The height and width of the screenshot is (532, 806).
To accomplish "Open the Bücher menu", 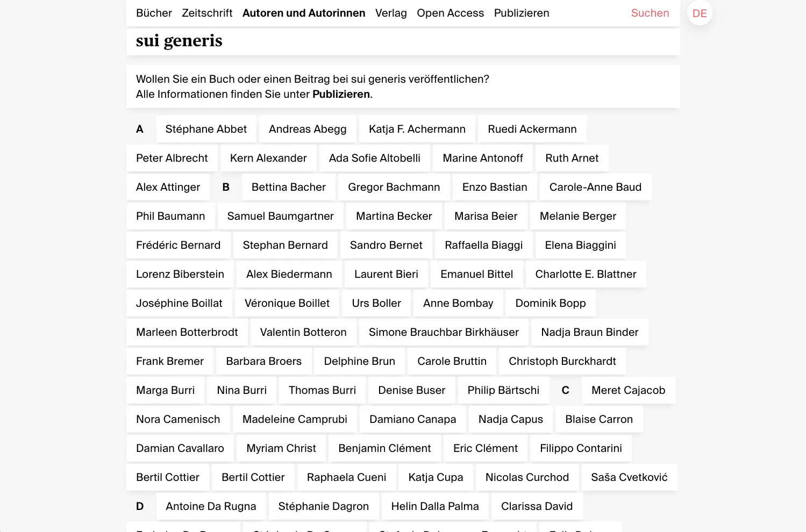I will (154, 13).
